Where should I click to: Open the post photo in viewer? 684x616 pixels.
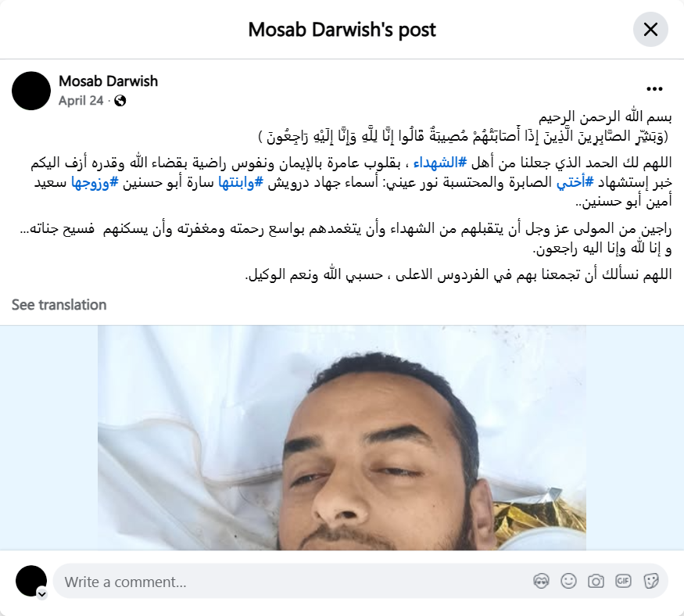coord(342,438)
